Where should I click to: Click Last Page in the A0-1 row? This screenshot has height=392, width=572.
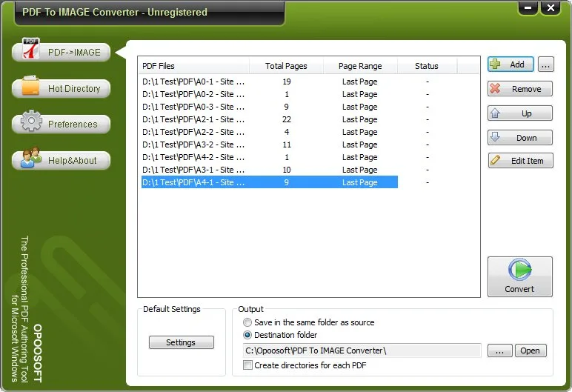point(359,82)
